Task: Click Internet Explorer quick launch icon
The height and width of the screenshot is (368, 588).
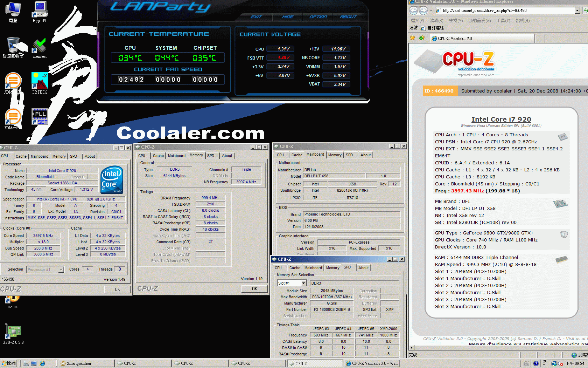Action: (x=42, y=363)
